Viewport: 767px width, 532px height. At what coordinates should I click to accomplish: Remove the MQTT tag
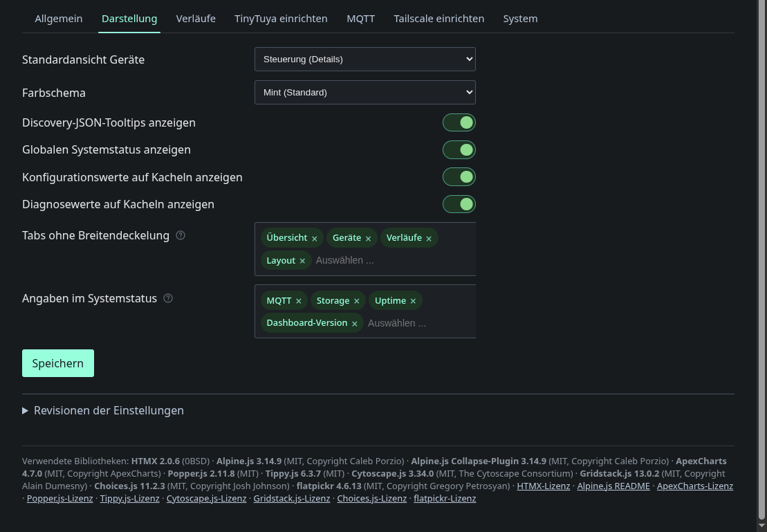[298, 301]
